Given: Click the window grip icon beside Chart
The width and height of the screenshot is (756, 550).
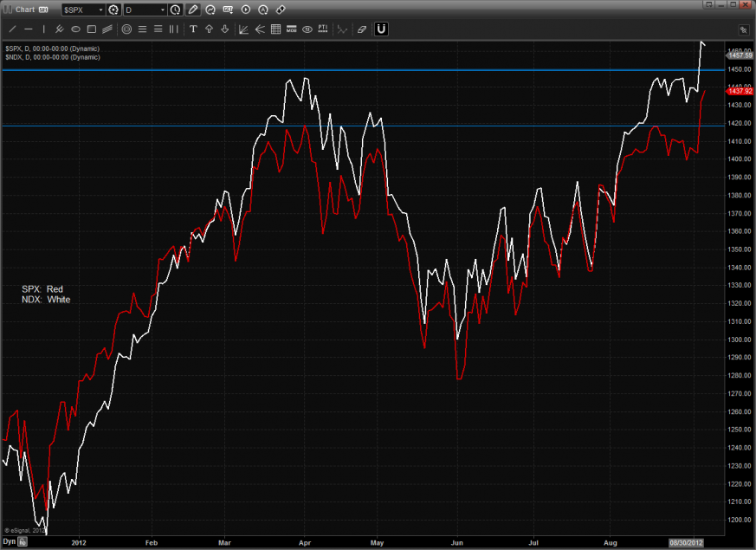Looking at the screenshot, I should pos(8,10).
